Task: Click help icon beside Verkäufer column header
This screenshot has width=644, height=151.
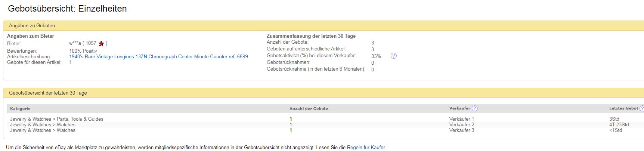Action: tap(475, 108)
